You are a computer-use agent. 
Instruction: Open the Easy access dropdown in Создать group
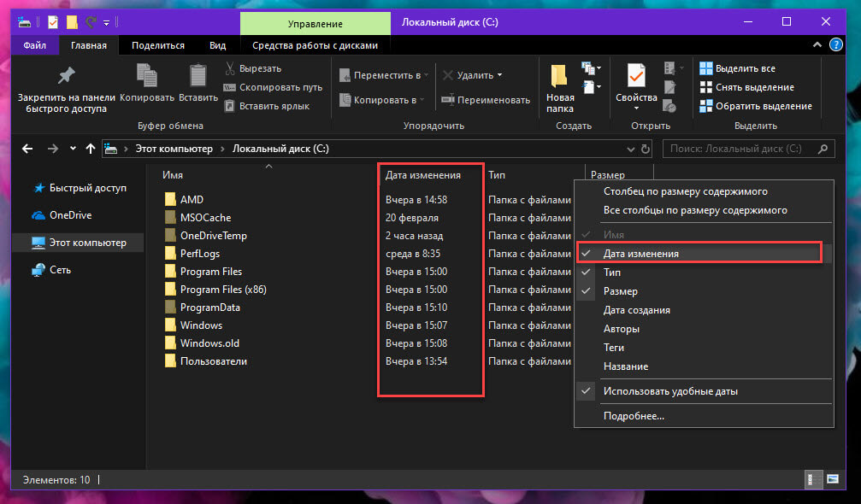[591, 86]
